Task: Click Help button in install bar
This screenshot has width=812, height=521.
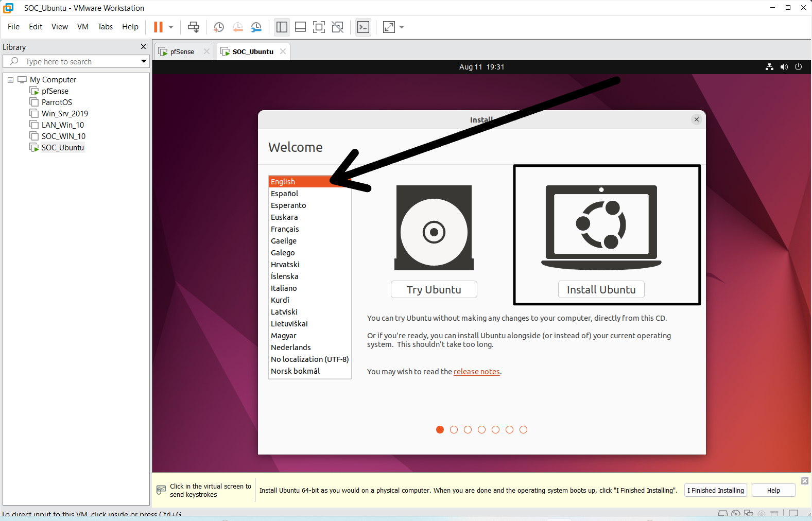Action: [x=773, y=490]
